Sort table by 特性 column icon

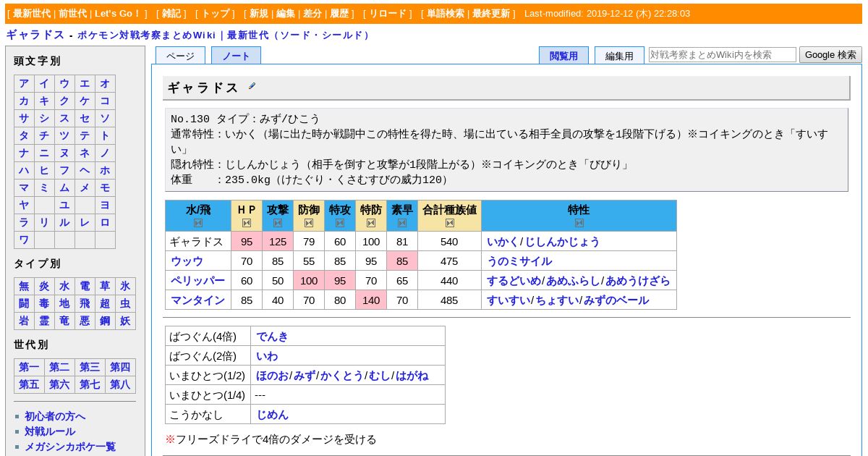coord(579,223)
